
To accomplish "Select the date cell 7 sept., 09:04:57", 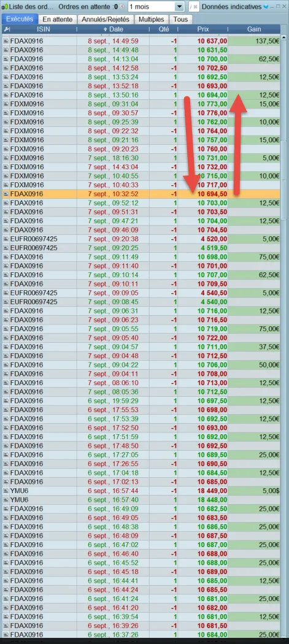I will [113, 347].
